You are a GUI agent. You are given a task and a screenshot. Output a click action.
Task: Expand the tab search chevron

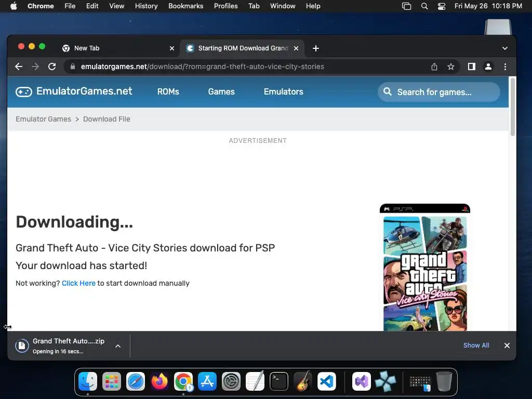tap(505, 48)
